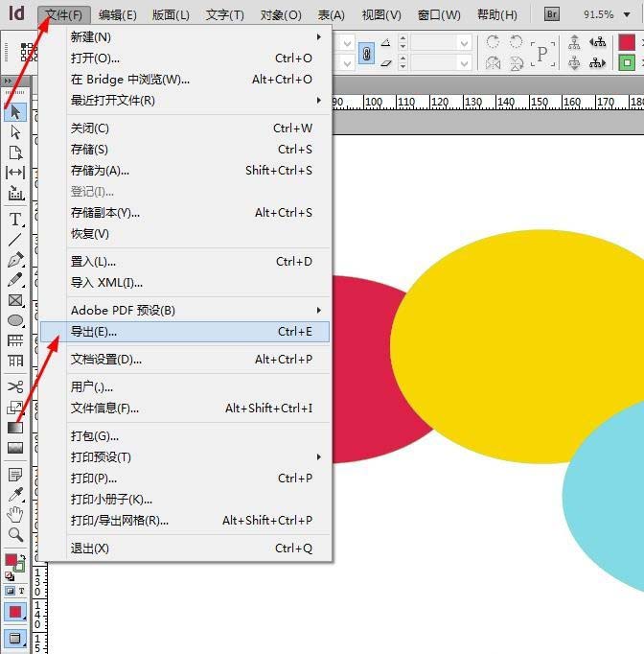The height and width of the screenshot is (654, 644).
Task: Open the 对象(O) menu
Action: pos(281,15)
